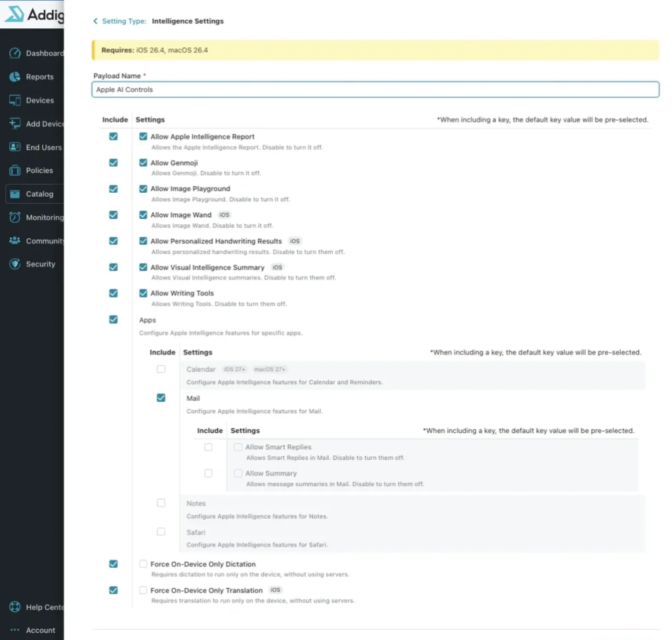Image resolution: width=672 pixels, height=640 pixels.
Task: Click the Help Center lifebuoy icon
Action: pyautogui.click(x=15, y=607)
